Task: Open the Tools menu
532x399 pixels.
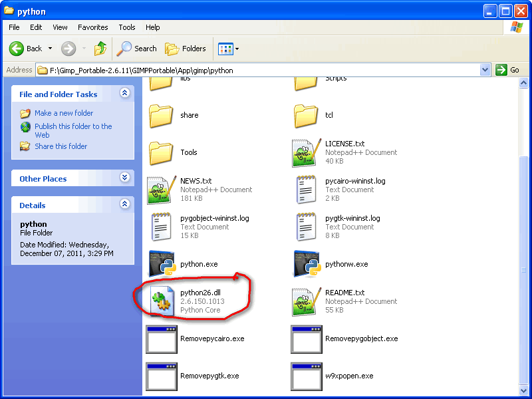Action: 127,27
